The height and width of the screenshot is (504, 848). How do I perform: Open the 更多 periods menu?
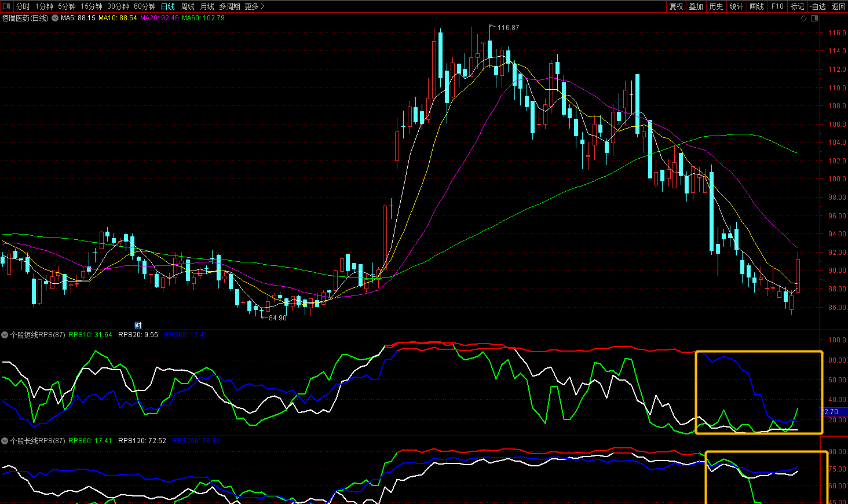pos(254,6)
